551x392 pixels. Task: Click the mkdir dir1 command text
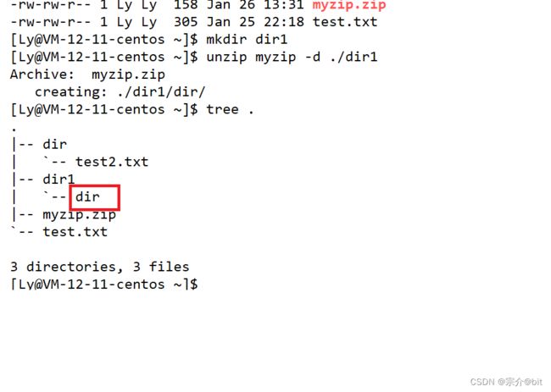247,39
